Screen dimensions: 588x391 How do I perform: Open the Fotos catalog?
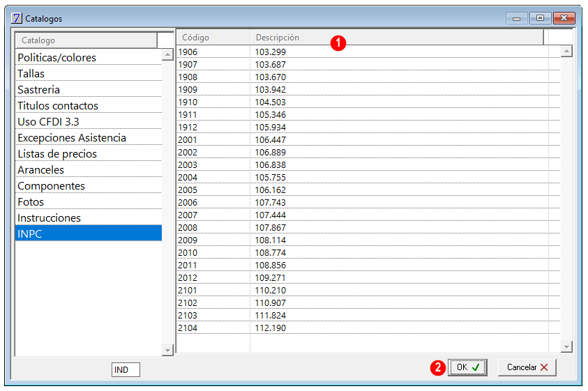[31, 202]
